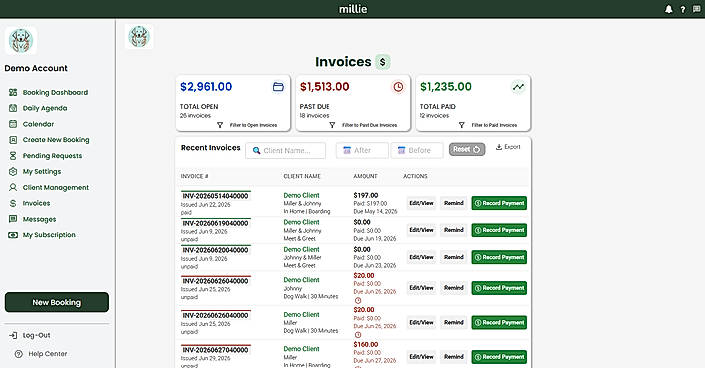Click the Pending Requests hourglass icon

tap(13, 156)
